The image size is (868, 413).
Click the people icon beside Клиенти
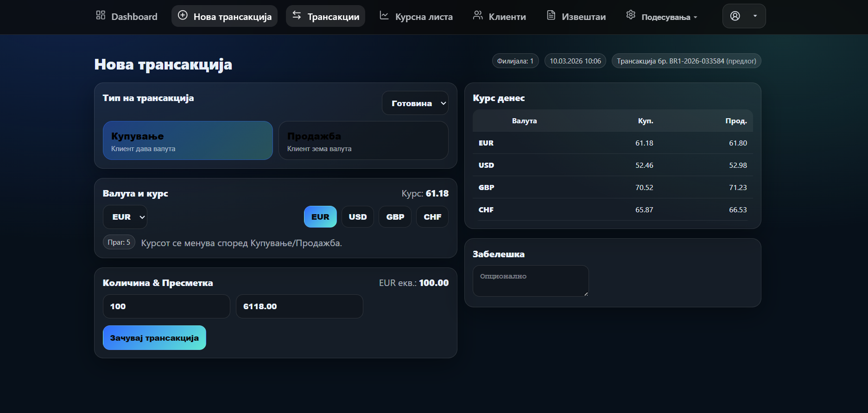pyautogui.click(x=478, y=15)
